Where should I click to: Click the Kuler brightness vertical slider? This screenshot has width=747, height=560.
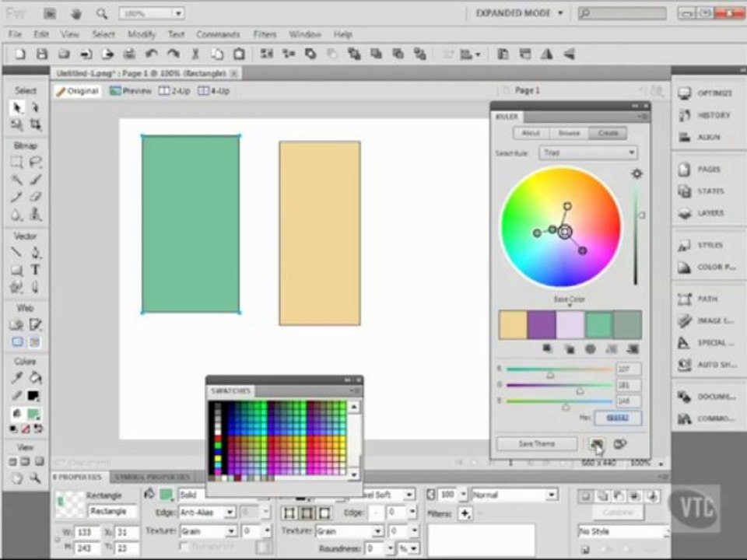click(x=637, y=233)
